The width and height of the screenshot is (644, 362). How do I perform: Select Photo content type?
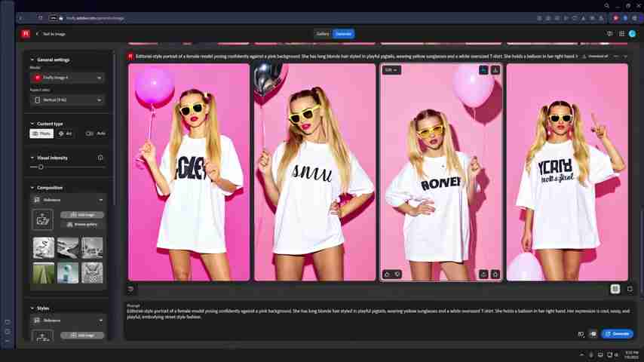(41, 133)
